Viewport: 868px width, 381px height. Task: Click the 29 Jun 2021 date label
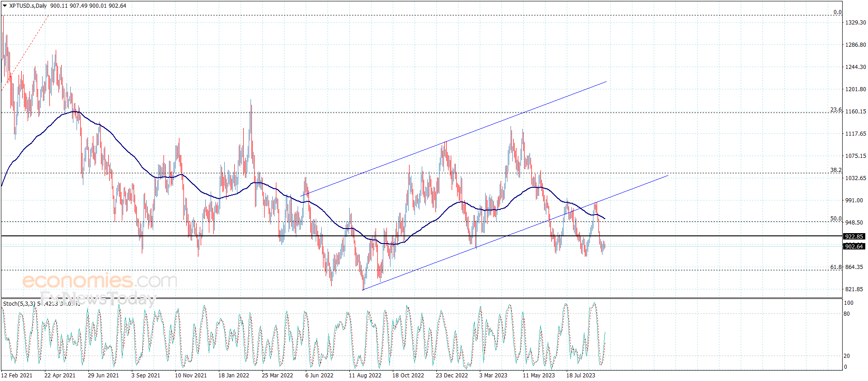103,375
